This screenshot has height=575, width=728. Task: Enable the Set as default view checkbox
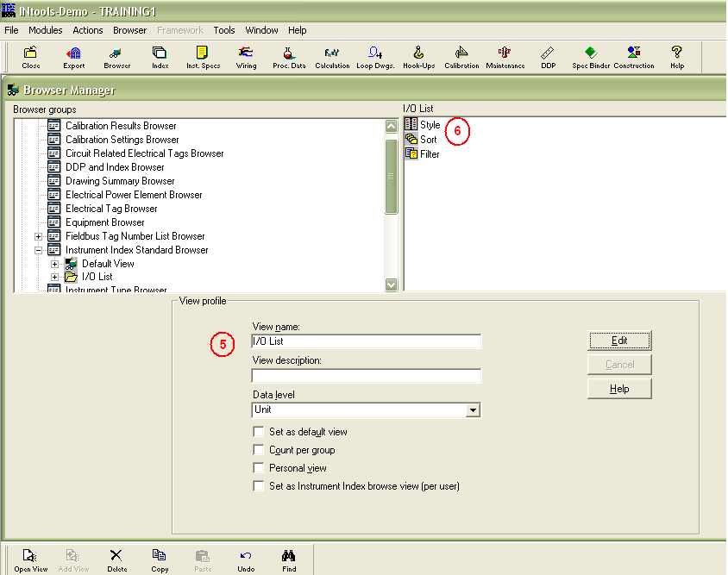pos(259,432)
